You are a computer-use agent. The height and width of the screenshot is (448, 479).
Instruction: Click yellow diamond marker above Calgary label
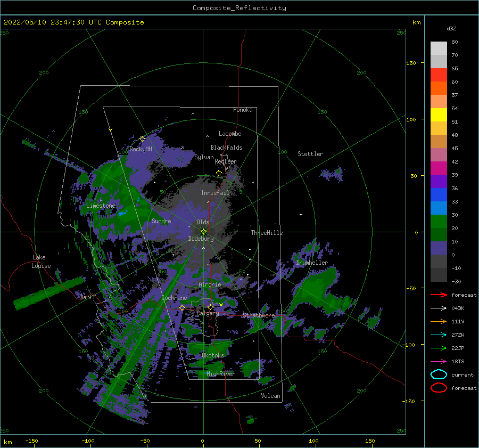[210, 307]
